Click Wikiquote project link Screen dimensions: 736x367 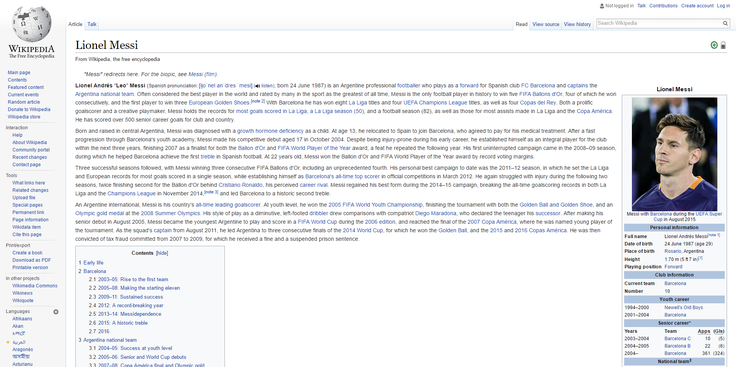click(x=23, y=300)
